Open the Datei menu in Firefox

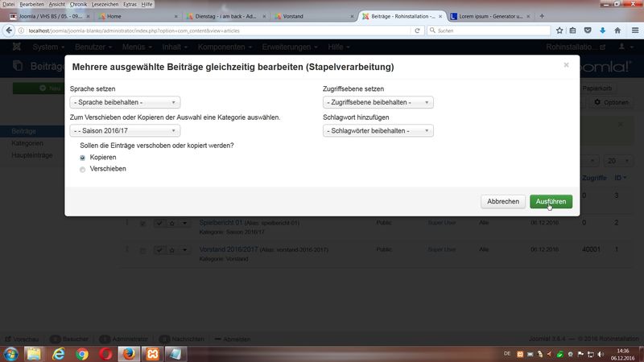[x=8, y=4]
